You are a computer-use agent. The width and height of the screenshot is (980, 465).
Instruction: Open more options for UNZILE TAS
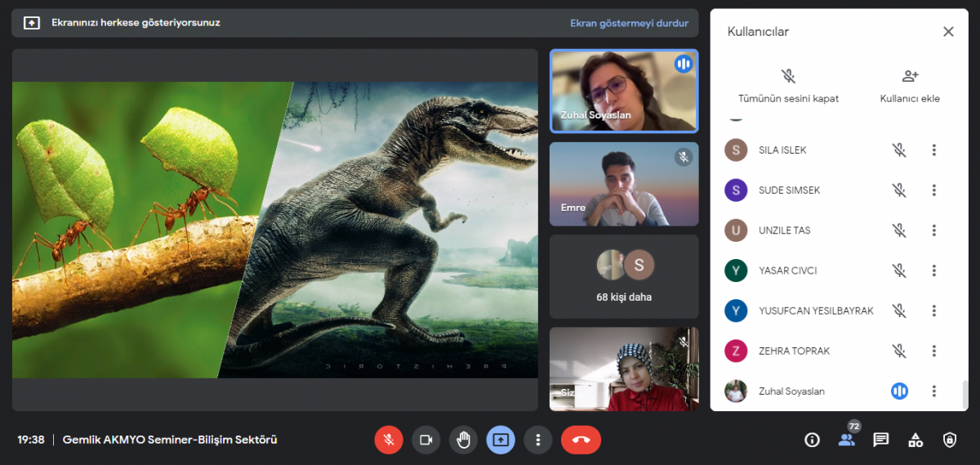934,230
